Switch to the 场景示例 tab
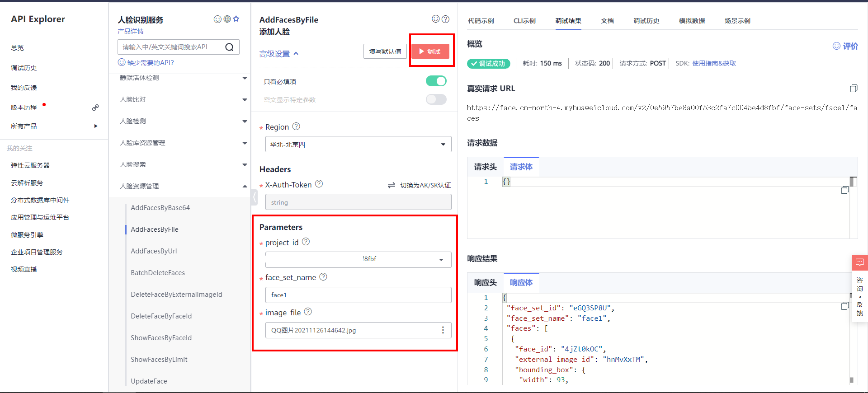The image size is (868, 393). [x=737, y=21]
